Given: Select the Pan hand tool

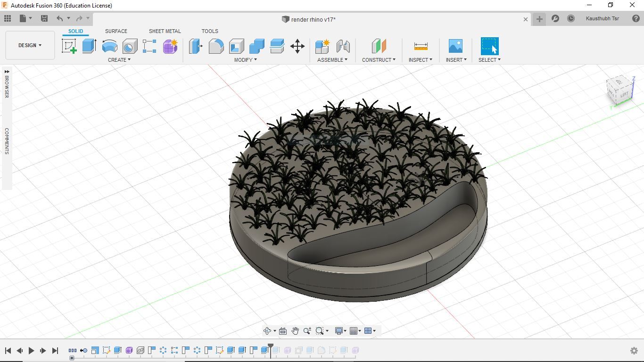Looking at the screenshot, I should [295, 331].
